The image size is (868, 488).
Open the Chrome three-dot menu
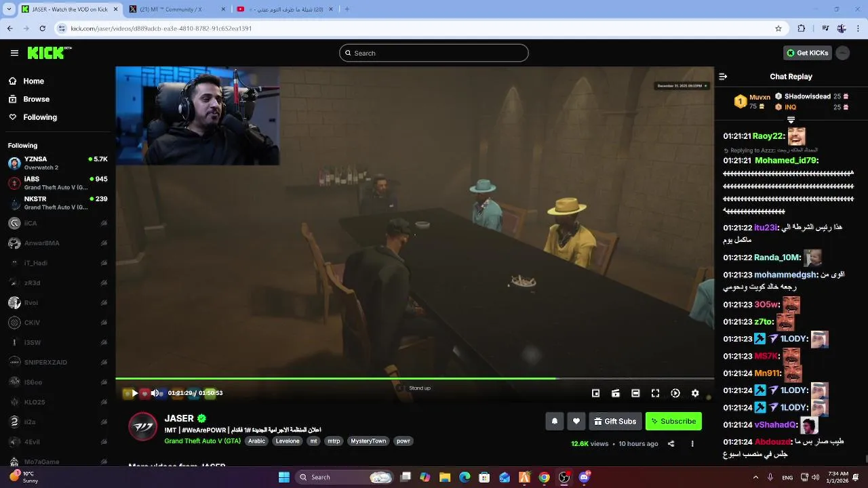point(858,28)
